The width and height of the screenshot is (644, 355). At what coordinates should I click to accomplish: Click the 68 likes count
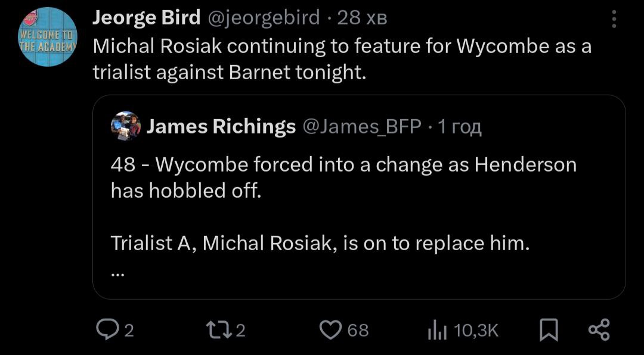[x=358, y=330]
